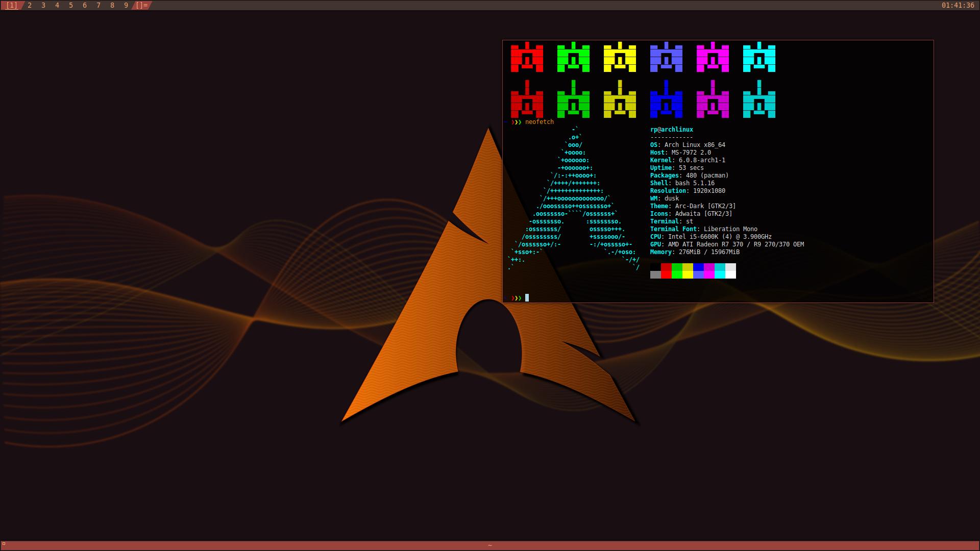This screenshot has height=551, width=980.
Task: Click the dark red palette swatch in neofetch
Action: click(x=666, y=267)
